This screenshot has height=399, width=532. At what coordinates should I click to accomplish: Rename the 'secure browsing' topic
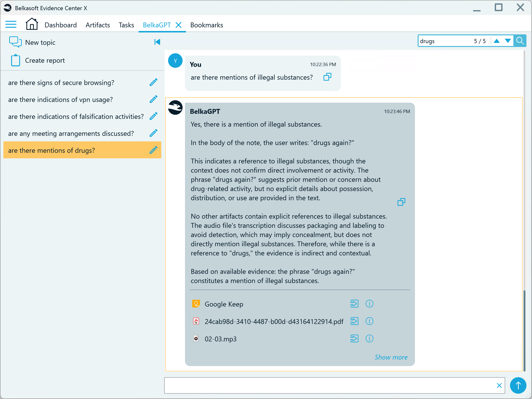click(154, 82)
